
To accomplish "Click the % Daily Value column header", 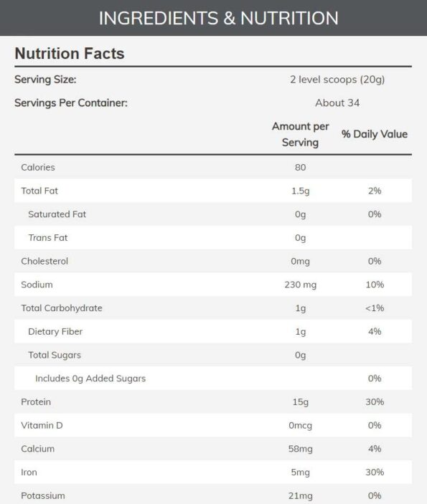I will [375, 134].
